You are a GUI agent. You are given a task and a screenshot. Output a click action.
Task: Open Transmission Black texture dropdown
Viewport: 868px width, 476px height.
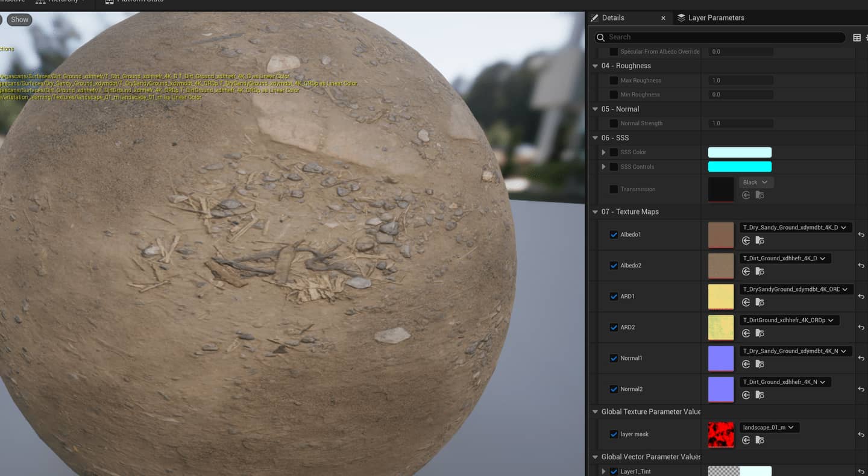click(x=756, y=182)
